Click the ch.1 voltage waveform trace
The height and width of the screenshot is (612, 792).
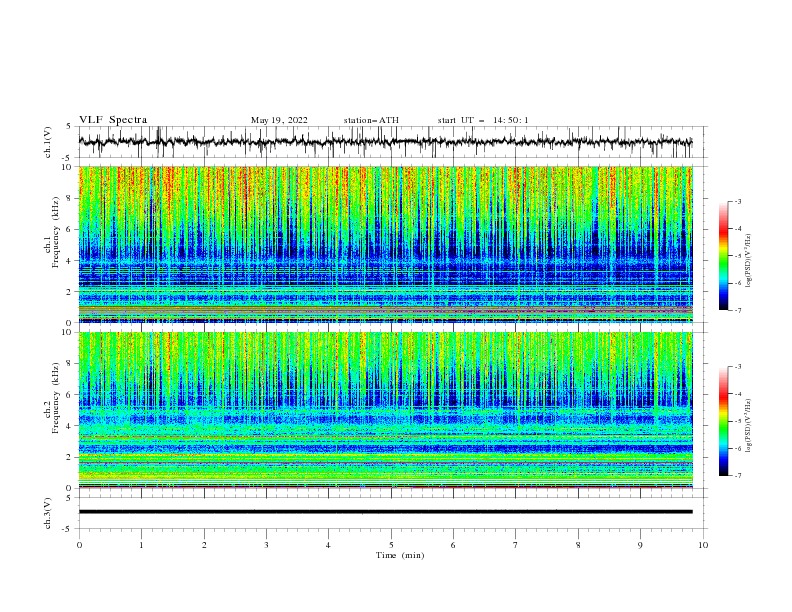[x=385, y=142]
